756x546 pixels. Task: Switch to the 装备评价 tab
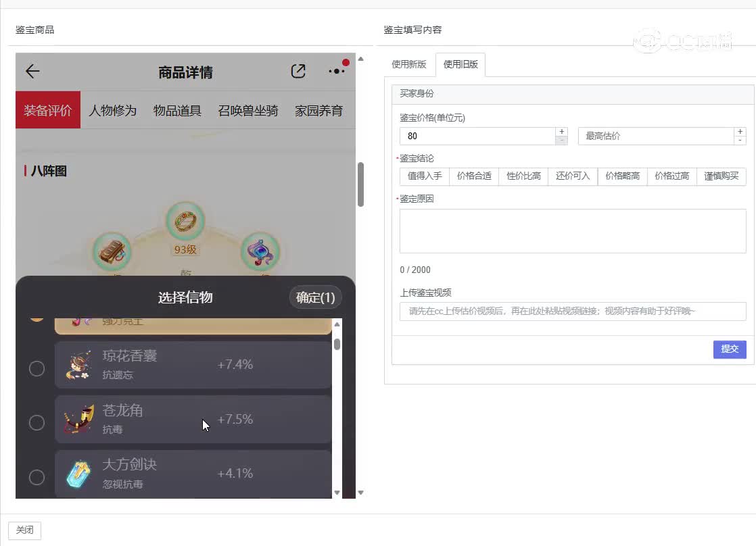click(x=48, y=110)
